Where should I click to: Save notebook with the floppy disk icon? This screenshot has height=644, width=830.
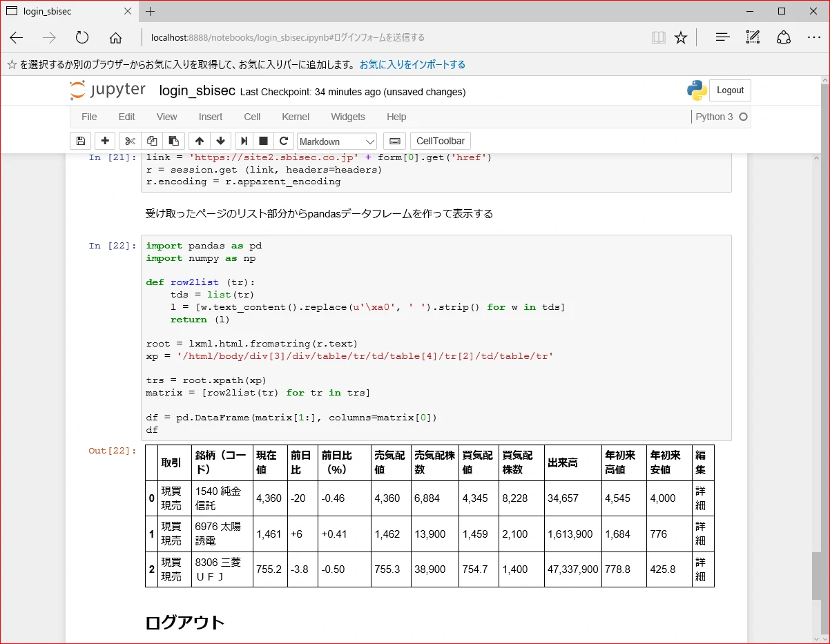point(81,141)
